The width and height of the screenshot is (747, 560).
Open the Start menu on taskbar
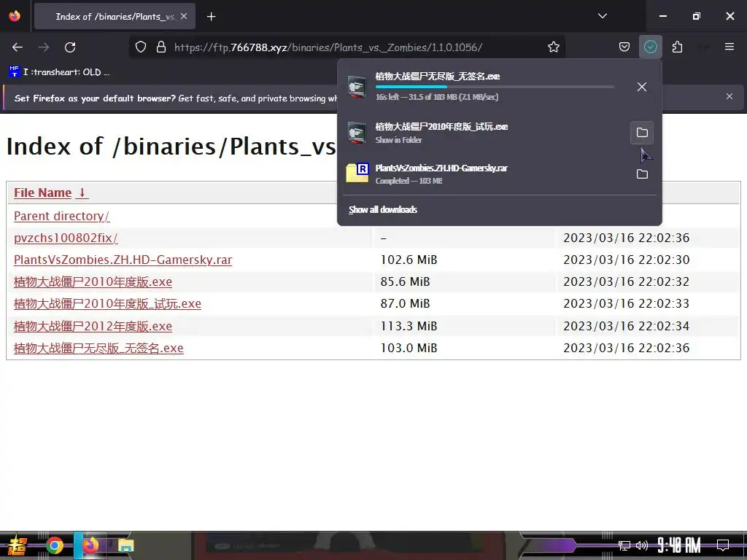(18, 545)
